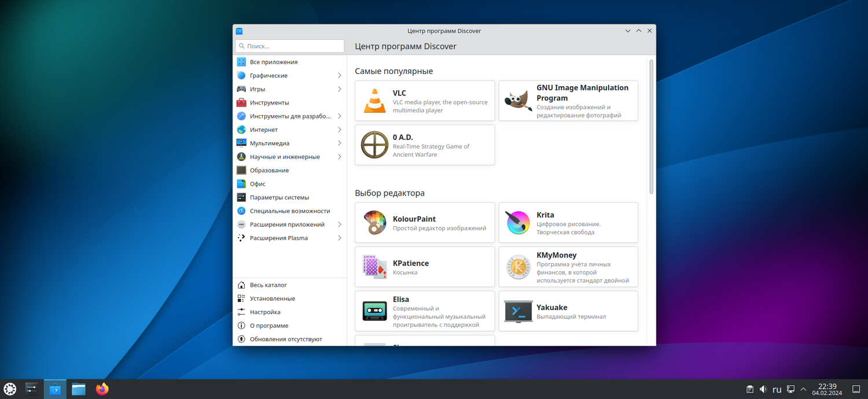Screen dimensions: 868x399
Task: Click the Установленные icon
Action: point(241,298)
